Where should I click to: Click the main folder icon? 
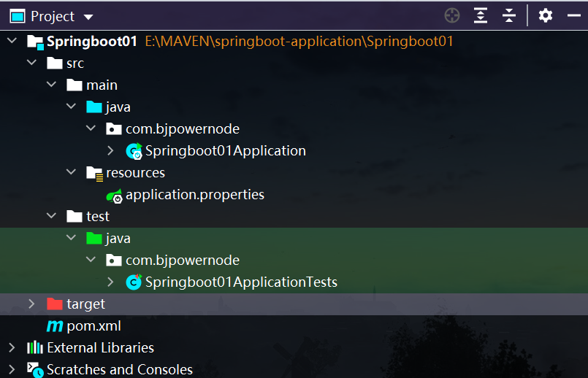[75, 85]
